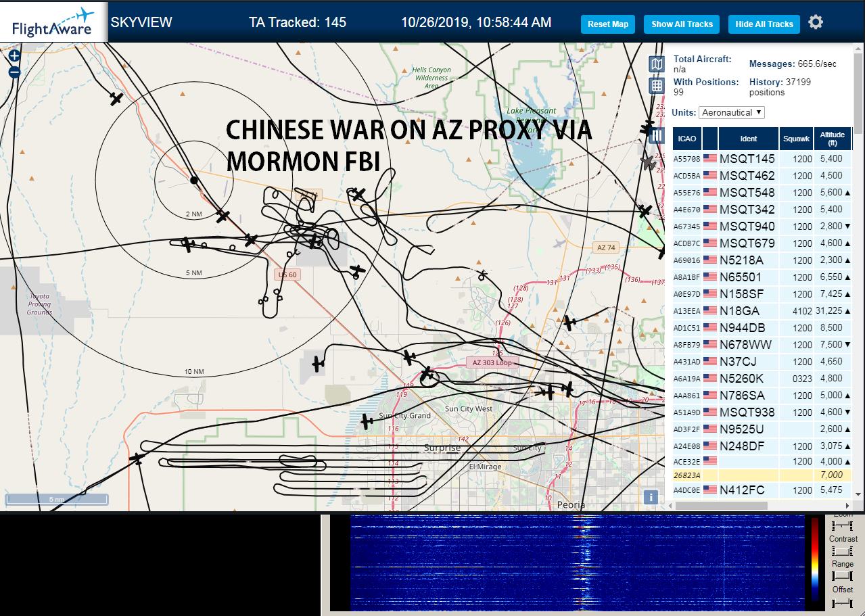This screenshot has width=865, height=616.
Task: Select aircraft row MSQT548
Action: click(762, 193)
